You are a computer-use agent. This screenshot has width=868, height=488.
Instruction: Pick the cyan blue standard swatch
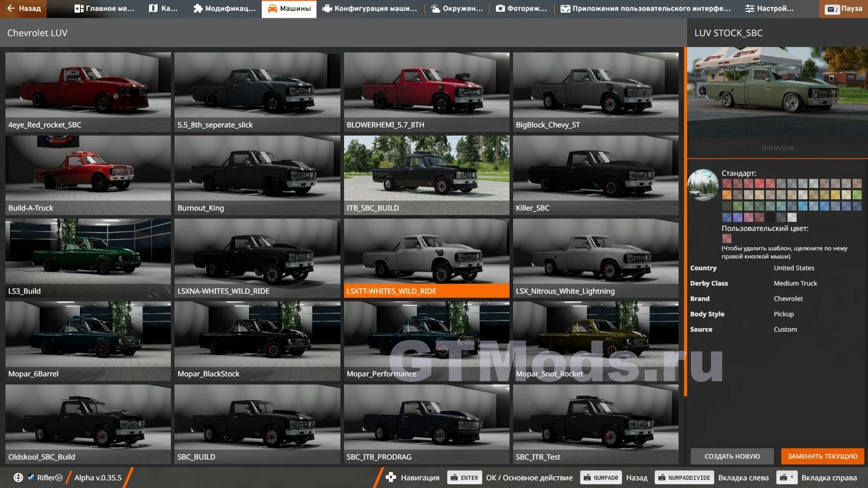(803, 206)
